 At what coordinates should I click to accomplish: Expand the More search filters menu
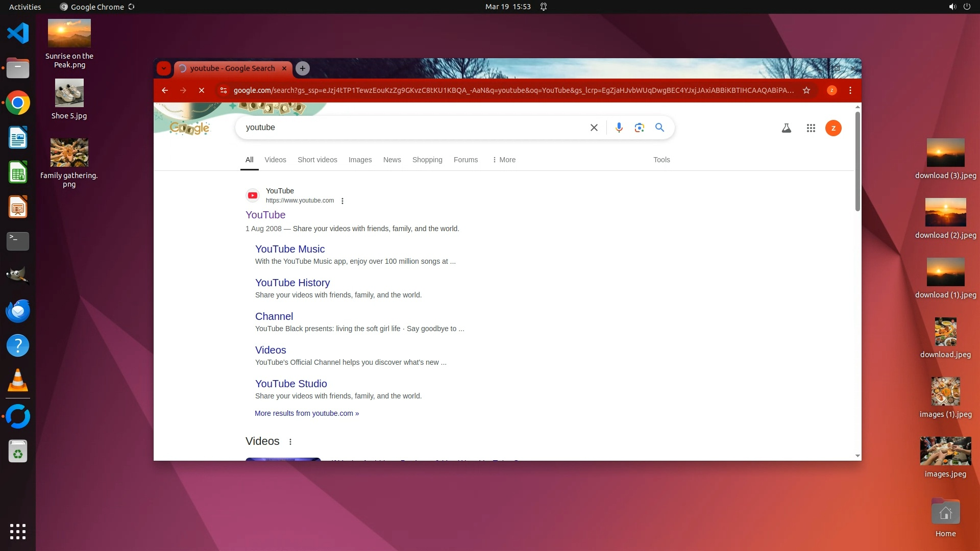(x=503, y=160)
